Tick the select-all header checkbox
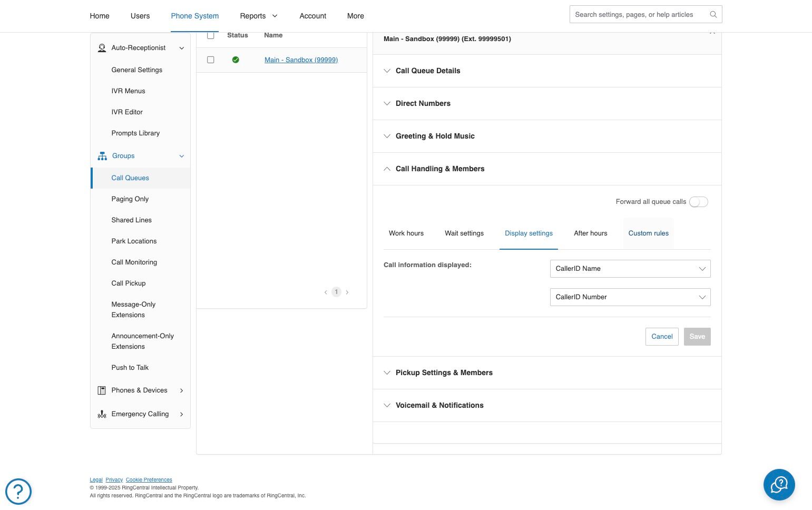The image size is (812, 510). 211,35
